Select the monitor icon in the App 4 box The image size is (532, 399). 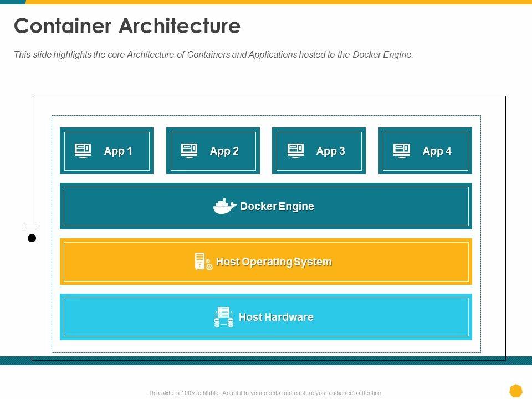pos(401,151)
